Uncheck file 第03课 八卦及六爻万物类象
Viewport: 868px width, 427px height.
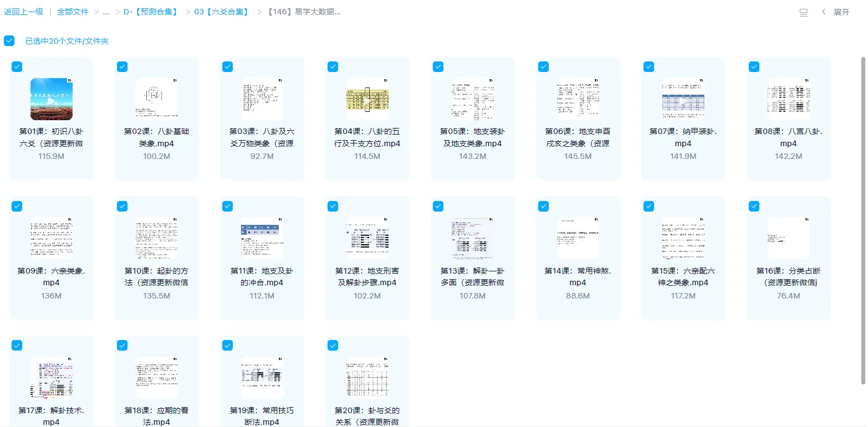click(227, 66)
